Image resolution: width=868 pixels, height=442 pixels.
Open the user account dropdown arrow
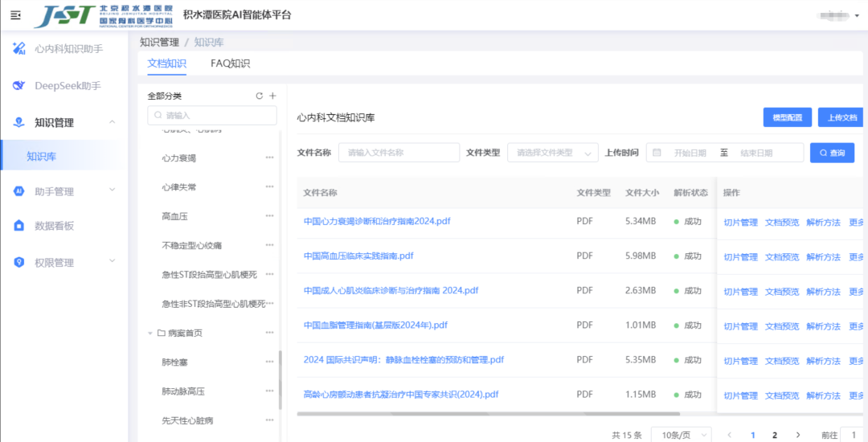click(858, 16)
